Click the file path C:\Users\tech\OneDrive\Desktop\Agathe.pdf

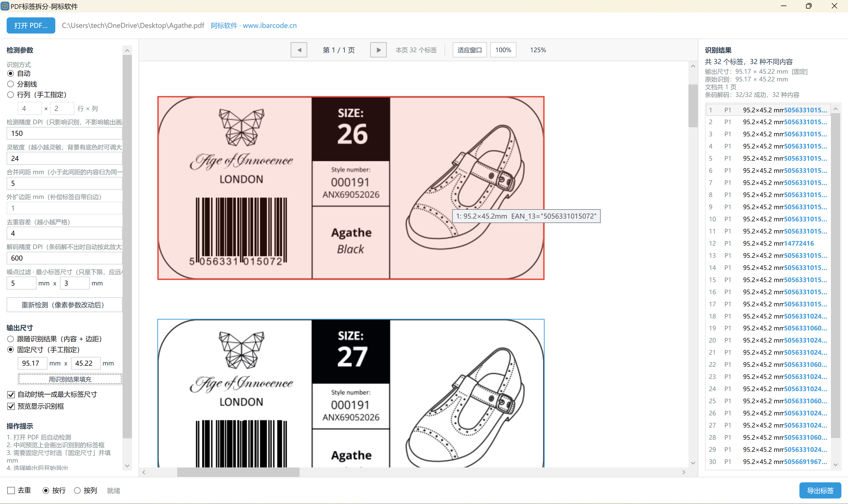133,25
